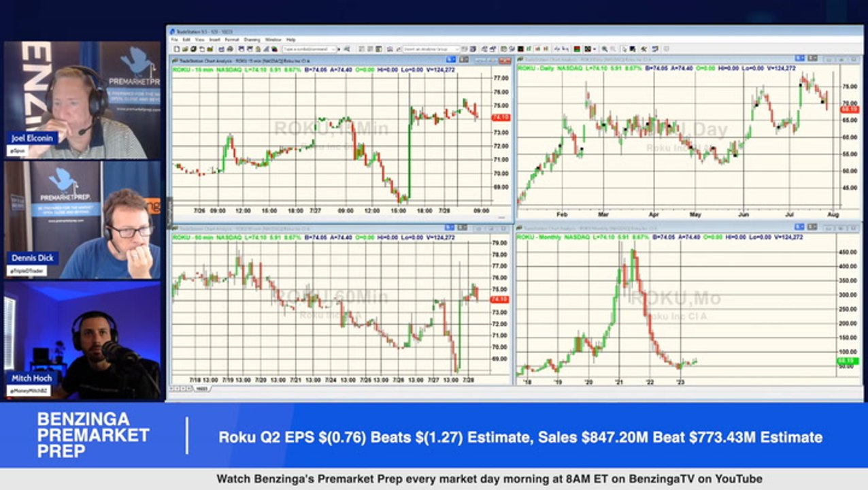Screen dimensions: 868x490
Task: Click the red 74.10 price label on 60 min chart
Action: (x=499, y=299)
